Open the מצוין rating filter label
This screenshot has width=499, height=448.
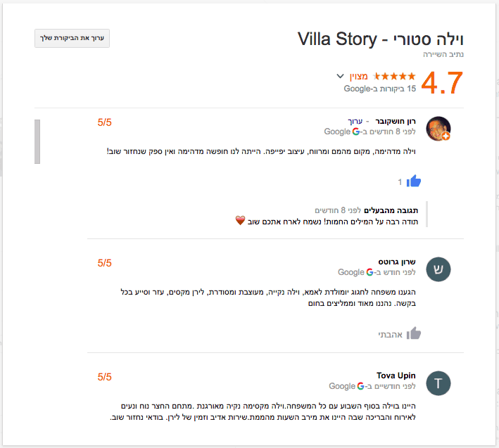360,75
